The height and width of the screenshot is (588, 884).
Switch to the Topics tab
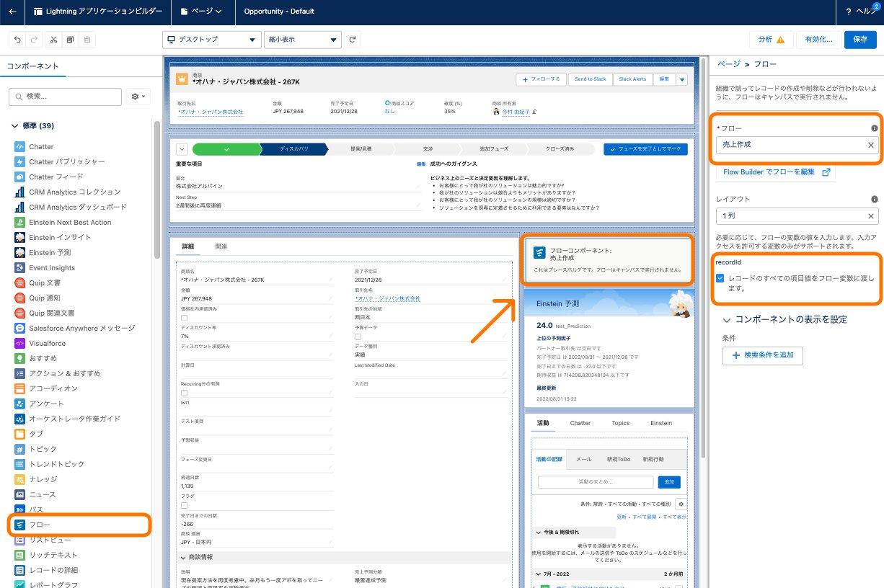[x=620, y=423]
